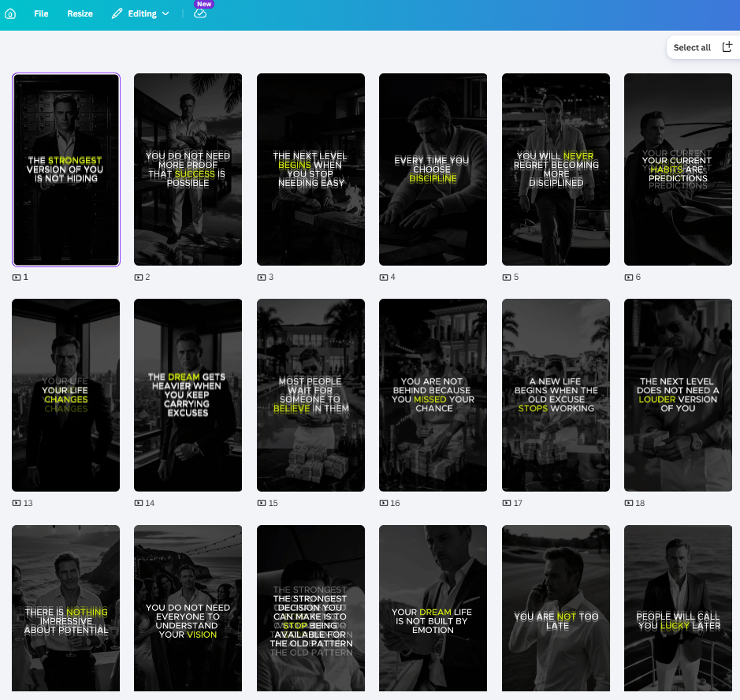Select page 15 'Most people wait' thumbnail
740x700 pixels.
click(x=311, y=395)
